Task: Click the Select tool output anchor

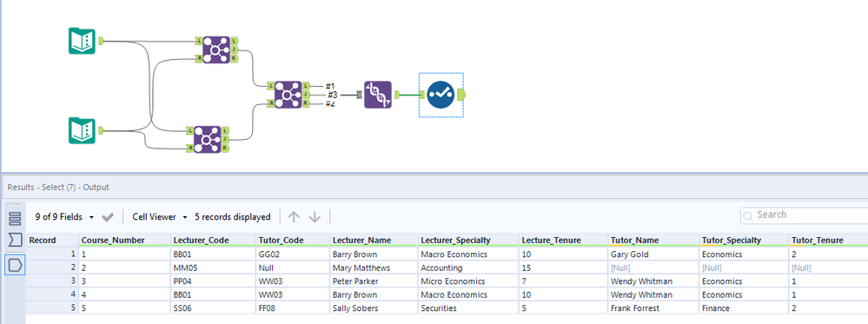Action: pos(461,96)
